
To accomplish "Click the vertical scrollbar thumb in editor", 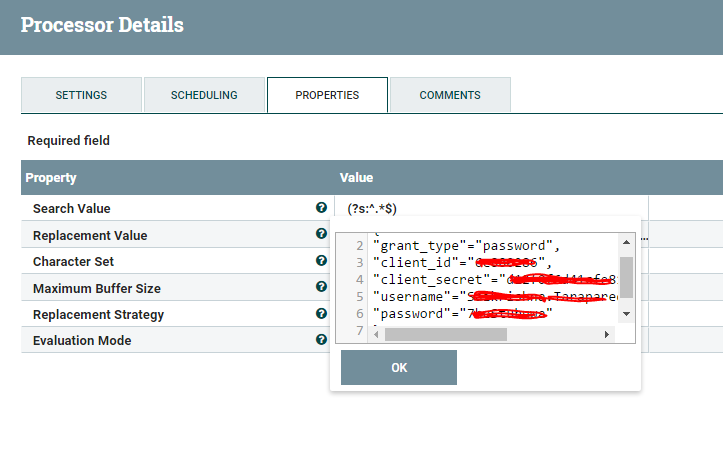I will [627, 277].
